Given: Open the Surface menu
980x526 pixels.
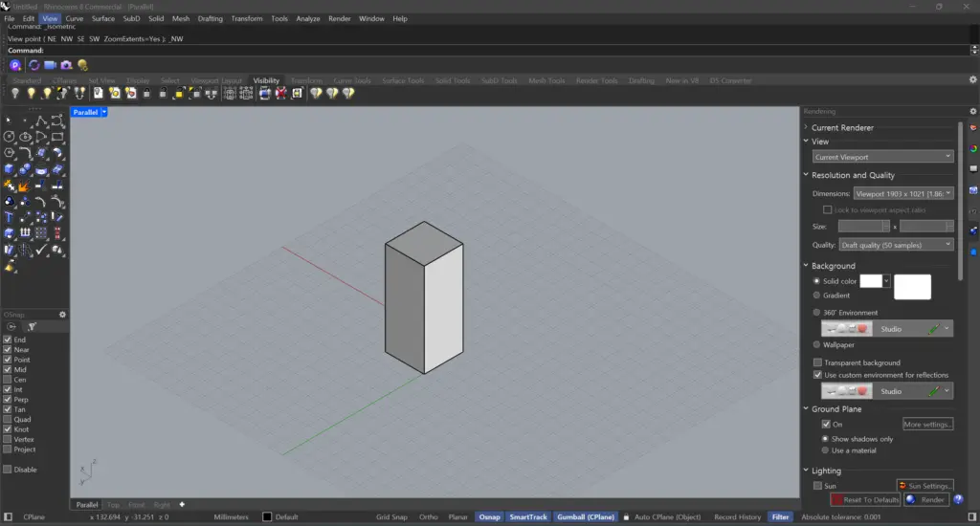Looking at the screenshot, I should 103,19.
